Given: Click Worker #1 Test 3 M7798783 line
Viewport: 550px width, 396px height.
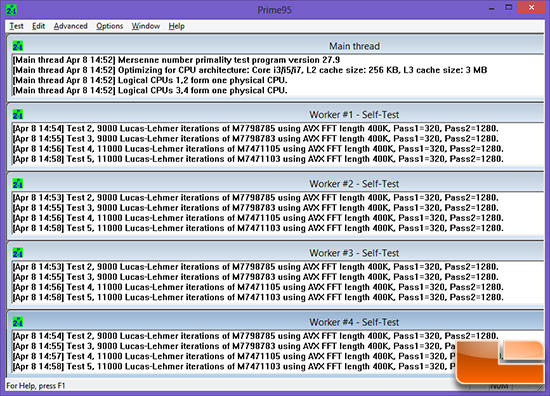Looking at the screenshot, I should point(255,139).
